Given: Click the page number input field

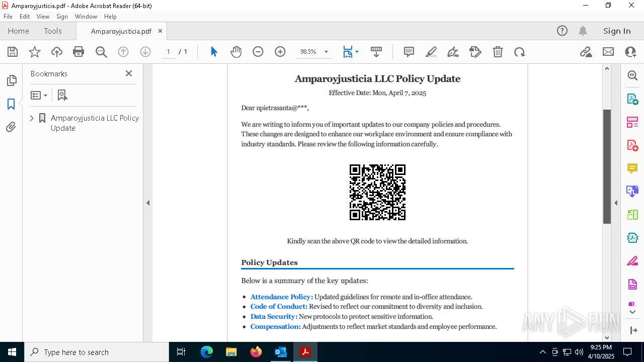Looking at the screenshot, I should pos(169,52).
